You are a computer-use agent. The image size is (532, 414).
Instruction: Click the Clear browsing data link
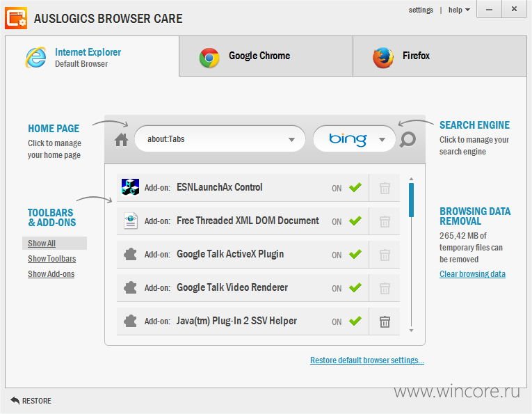click(x=472, y=274)
